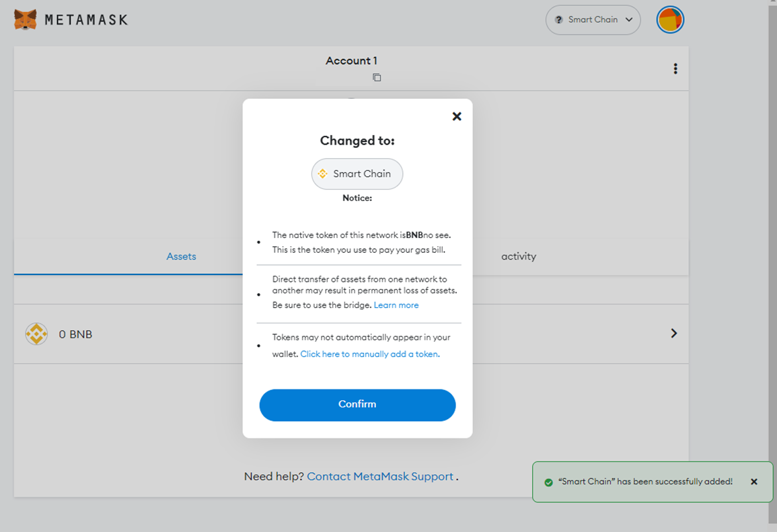
Task: Close the Changed to dialog
Action: click(x=457, y=116)
